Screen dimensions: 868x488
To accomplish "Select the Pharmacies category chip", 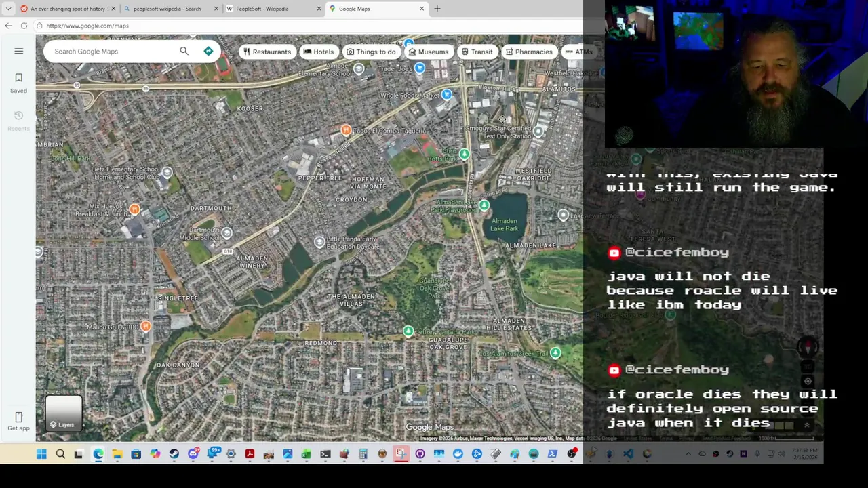I will [x=529, y=52].
